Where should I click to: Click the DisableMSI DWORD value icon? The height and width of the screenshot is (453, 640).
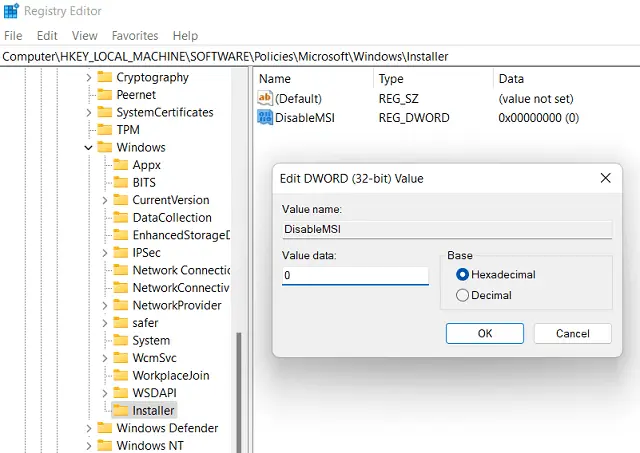coord(265,118)
